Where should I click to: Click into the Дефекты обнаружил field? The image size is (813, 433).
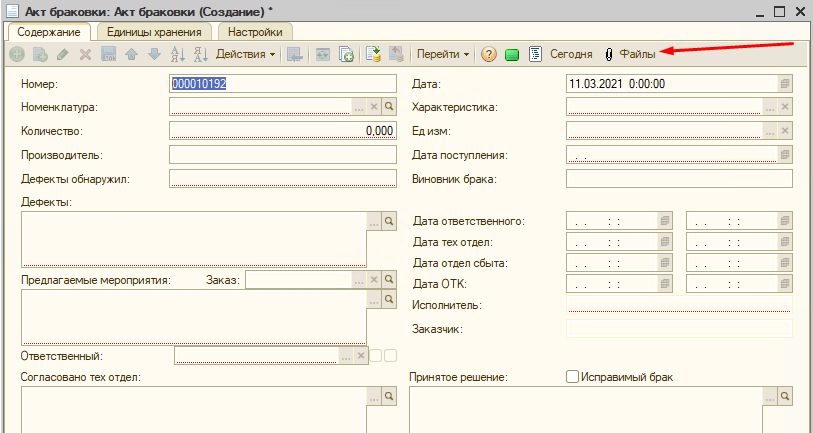(x=283, y=178)
